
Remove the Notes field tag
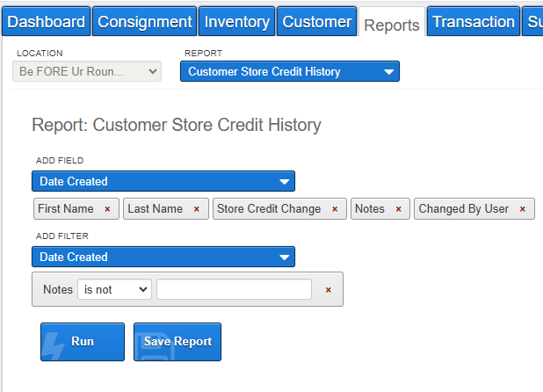tap(398, 209)
